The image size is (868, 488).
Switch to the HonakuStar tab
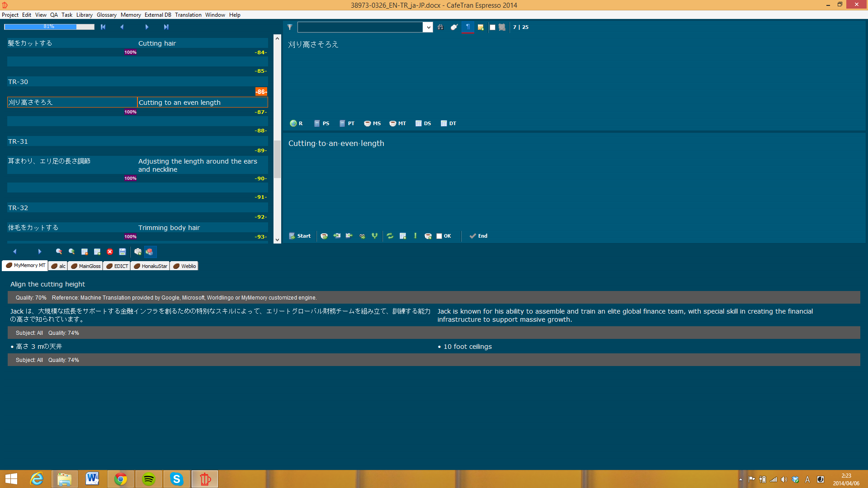(151, 266)
